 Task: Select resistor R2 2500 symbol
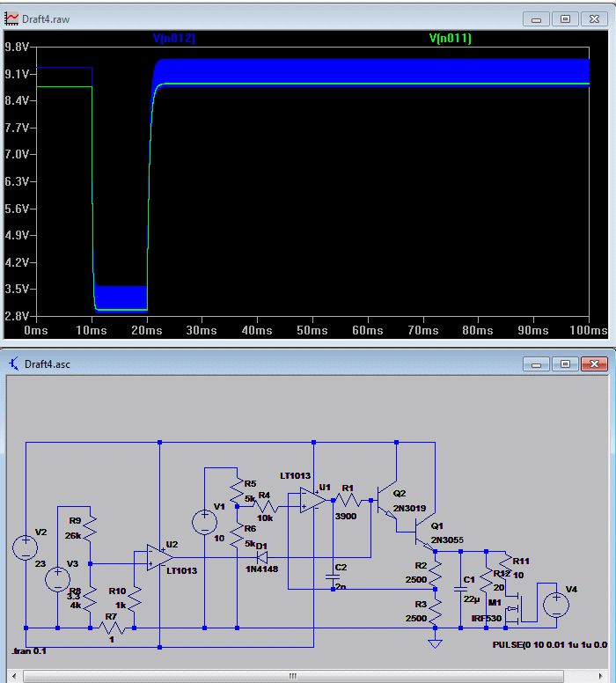point(436,571)
